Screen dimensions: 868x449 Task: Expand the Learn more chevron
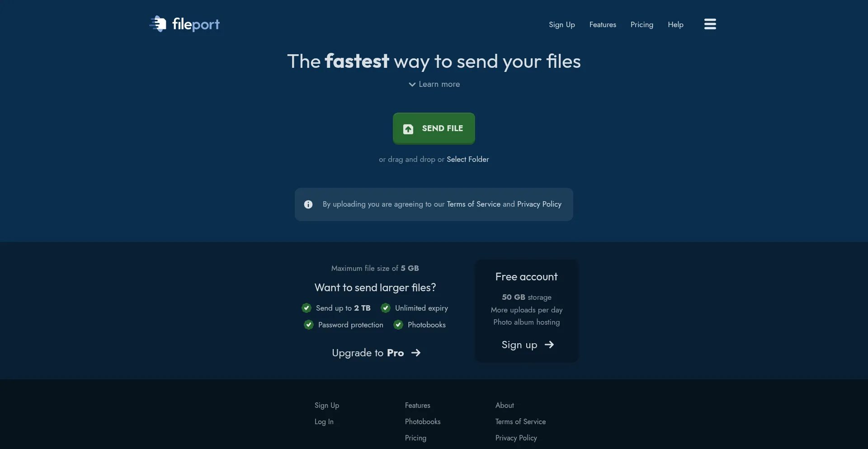(412, 84)
